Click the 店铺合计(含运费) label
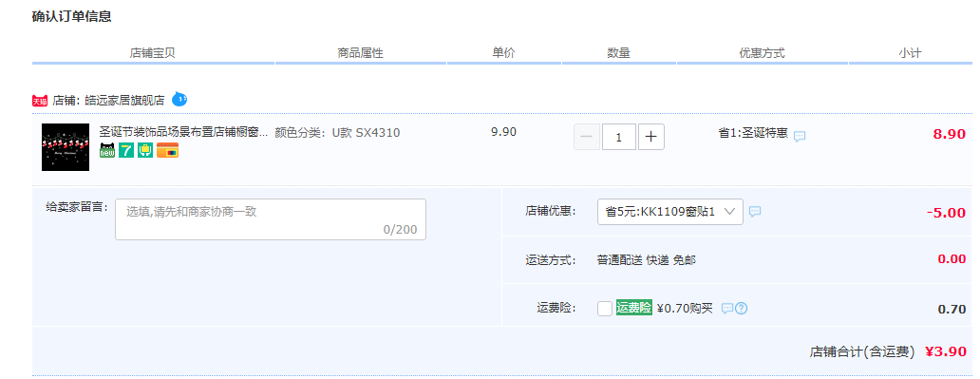The width and height of the screenshot is (980, 379). coord(862,352)
